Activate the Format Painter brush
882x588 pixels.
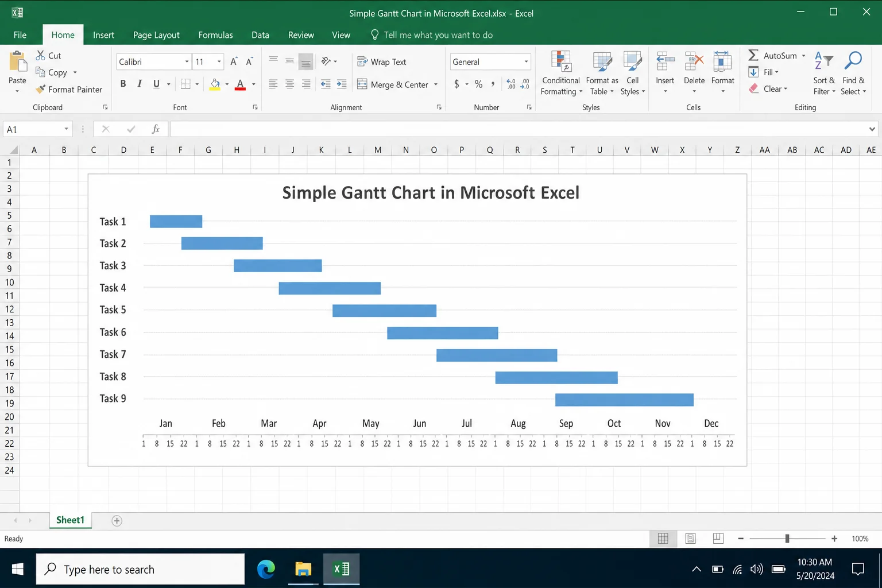(40, 89)
